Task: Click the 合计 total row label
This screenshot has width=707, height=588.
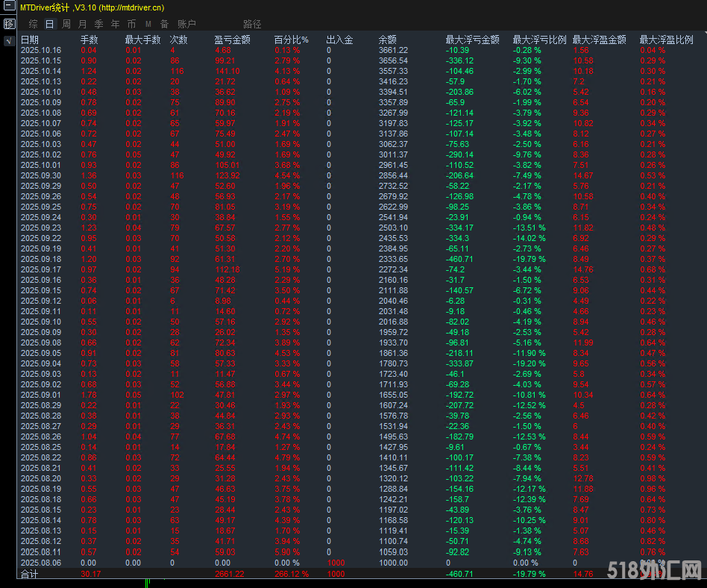Action: [x=29, y=574]
